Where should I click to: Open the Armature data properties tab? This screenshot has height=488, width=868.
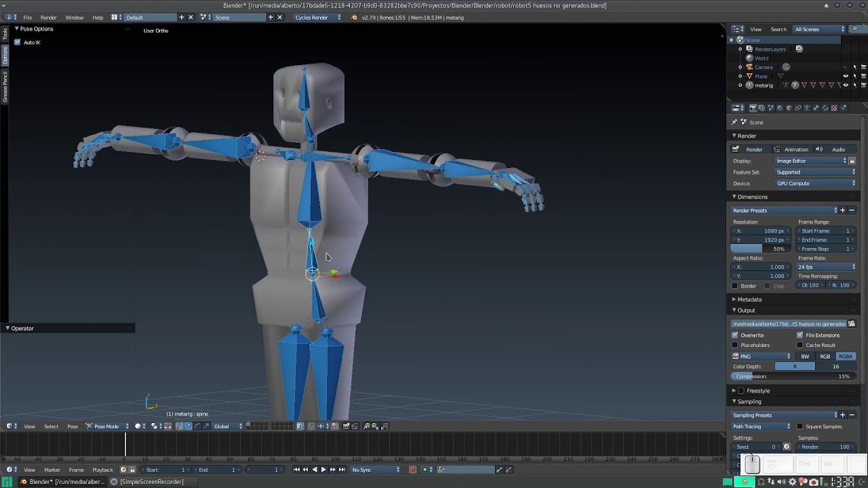(807, 108)
